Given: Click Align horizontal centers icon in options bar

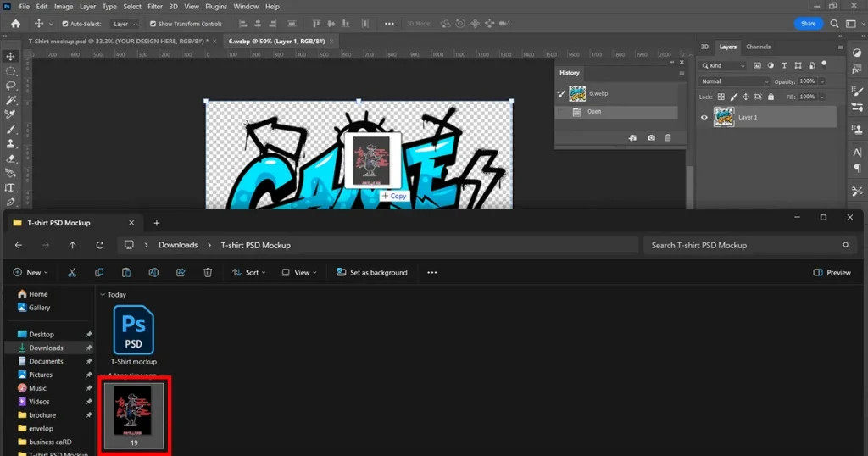Looking at the screenshot, I should pyautogui.click(x=258, y=24).
